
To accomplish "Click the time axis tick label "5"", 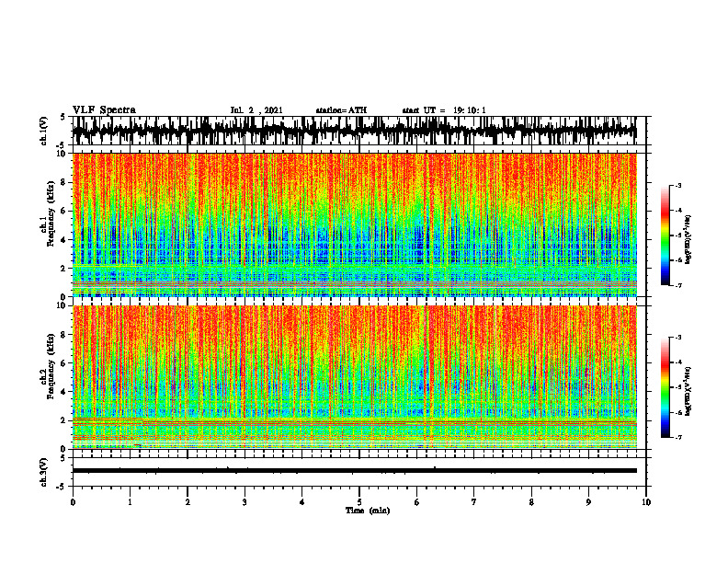I will click(359, 502).
